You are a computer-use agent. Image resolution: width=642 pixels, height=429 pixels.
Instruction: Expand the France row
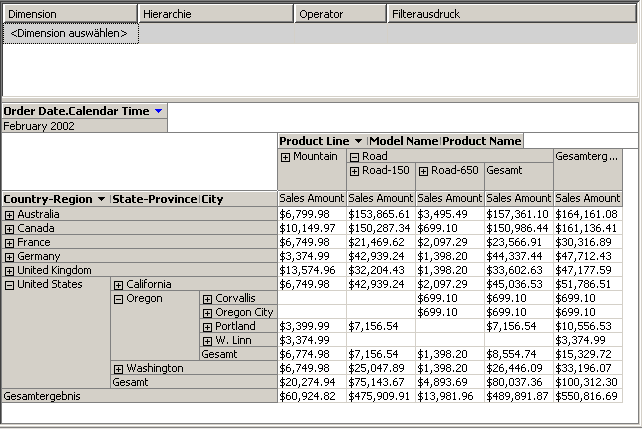10,242
